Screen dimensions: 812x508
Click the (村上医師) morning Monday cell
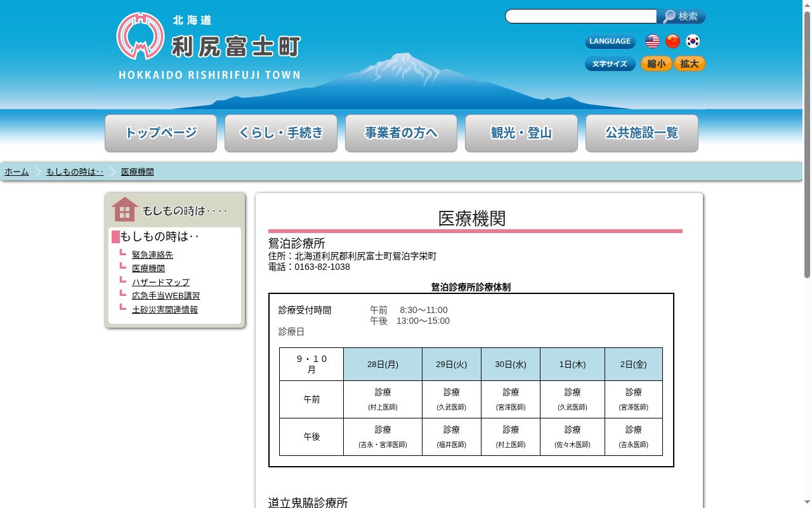coord(383,399)
